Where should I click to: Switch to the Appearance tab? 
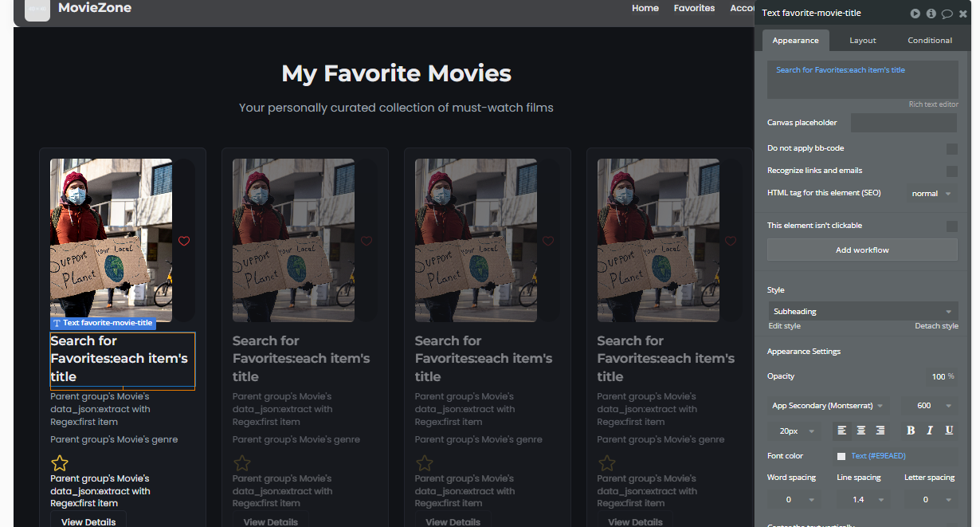coord(795,41)
